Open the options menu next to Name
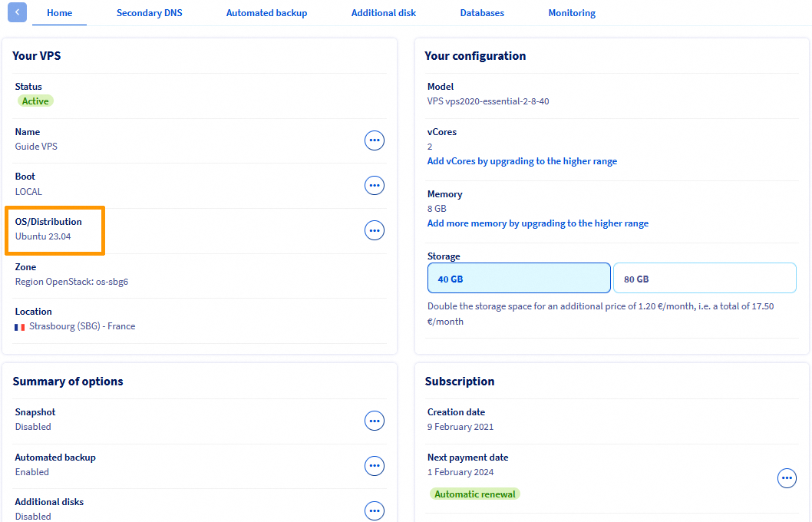The width and height of the screenshot is (812, 522). pyautogui.click(x=375, y=140)
